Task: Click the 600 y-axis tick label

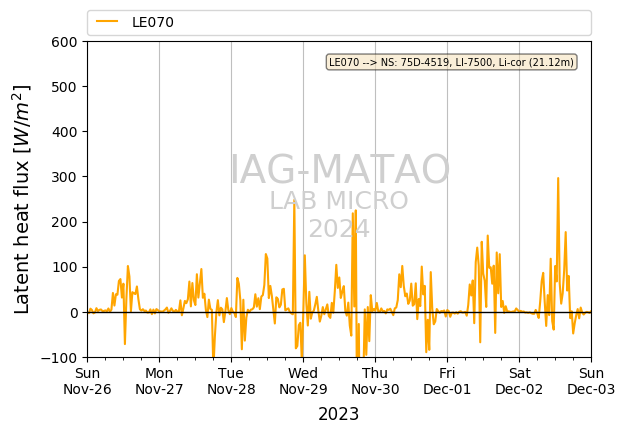Action: (64, 42)
